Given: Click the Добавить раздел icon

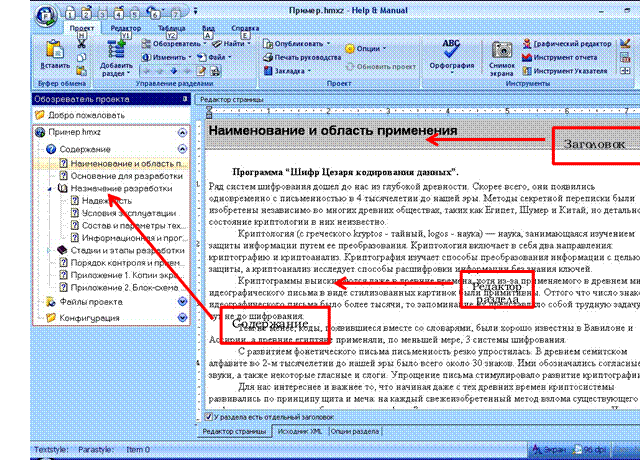Looking at the screenshot, I should click(x=116, y=49).
